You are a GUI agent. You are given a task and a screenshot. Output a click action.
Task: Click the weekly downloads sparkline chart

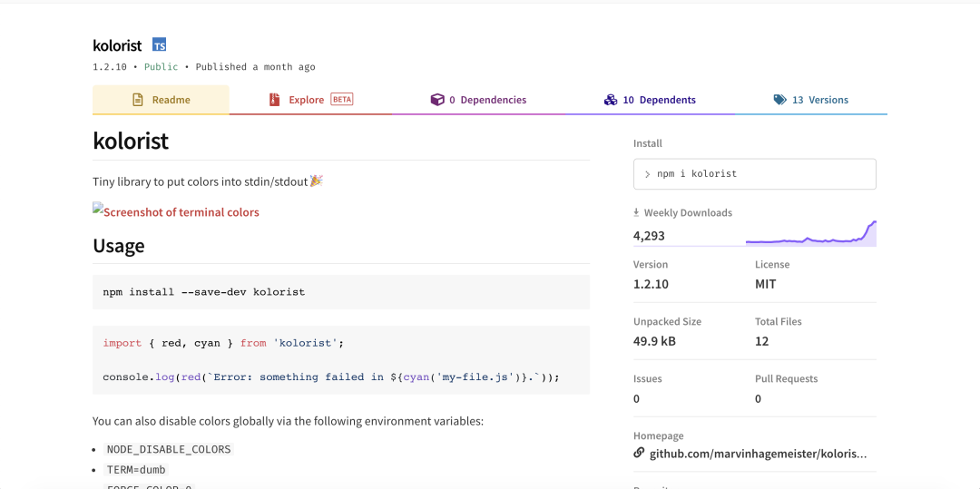pyautogui.click(x=810, y=233)
